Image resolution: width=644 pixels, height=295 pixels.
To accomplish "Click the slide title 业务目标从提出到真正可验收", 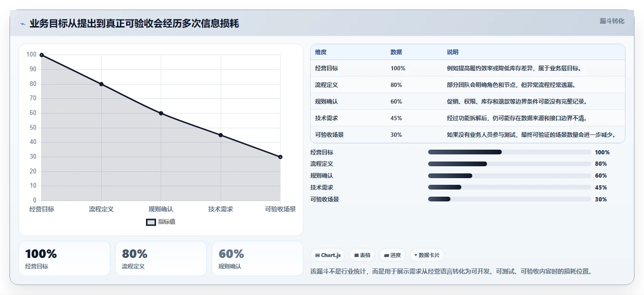I will (x=134, y=24).
